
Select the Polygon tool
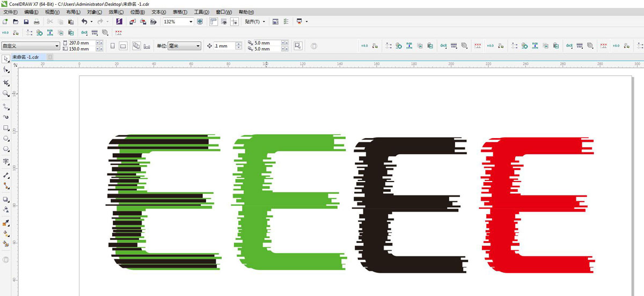6,149
